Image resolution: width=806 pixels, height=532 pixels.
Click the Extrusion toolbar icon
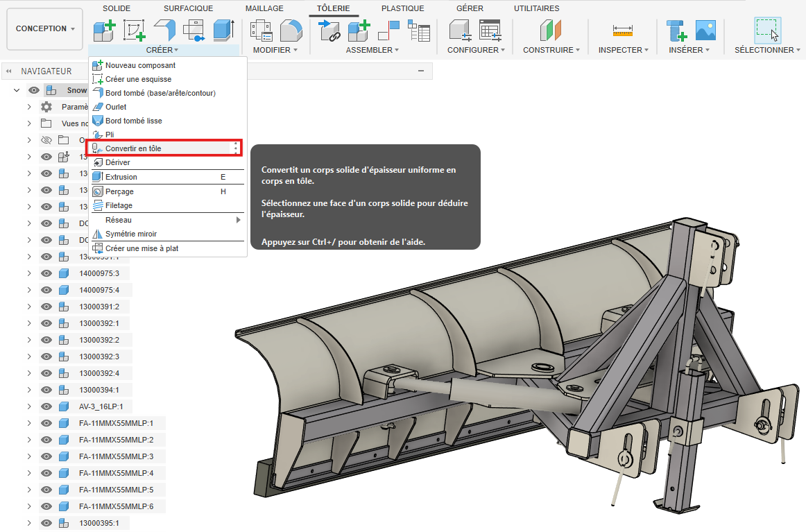click(223, 30)
